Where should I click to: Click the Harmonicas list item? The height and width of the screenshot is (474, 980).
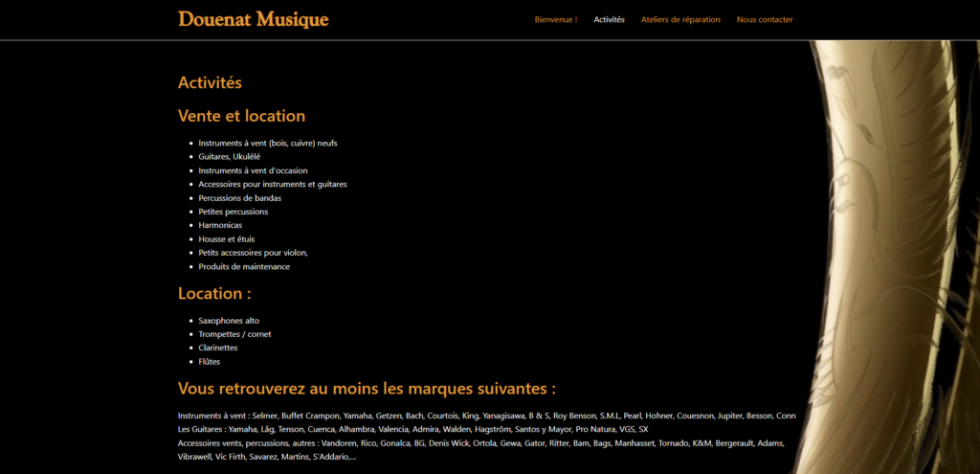[220, 225]
